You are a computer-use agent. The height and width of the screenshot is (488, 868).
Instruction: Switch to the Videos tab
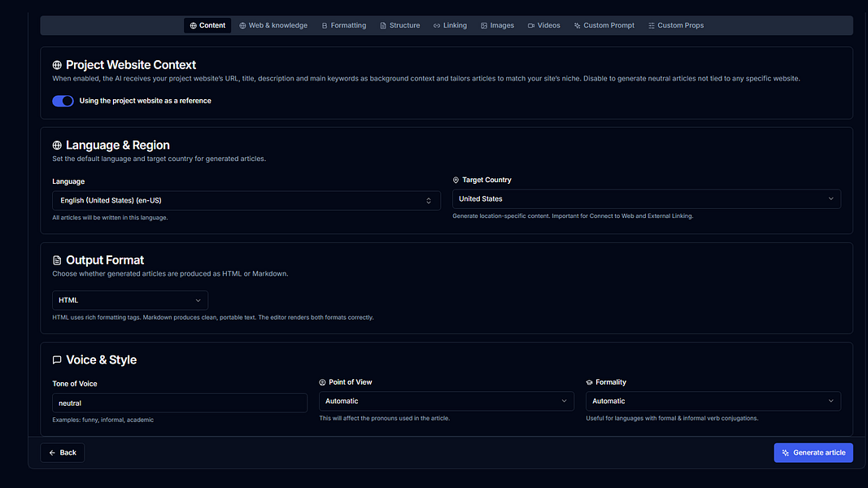click(543, 25)
